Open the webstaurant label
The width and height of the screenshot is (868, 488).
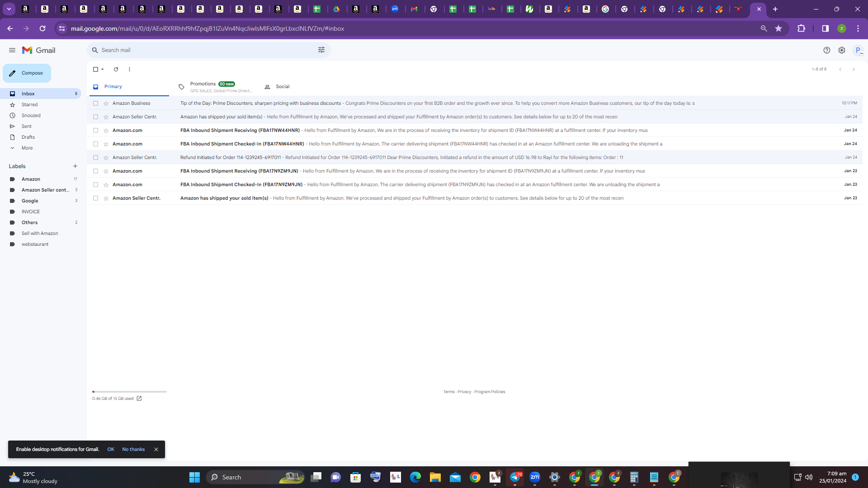pos(35,244)
